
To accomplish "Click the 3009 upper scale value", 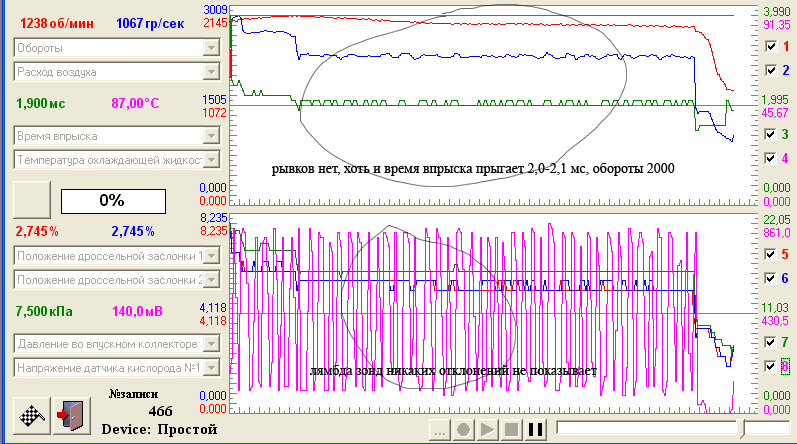I will [215, 10].
